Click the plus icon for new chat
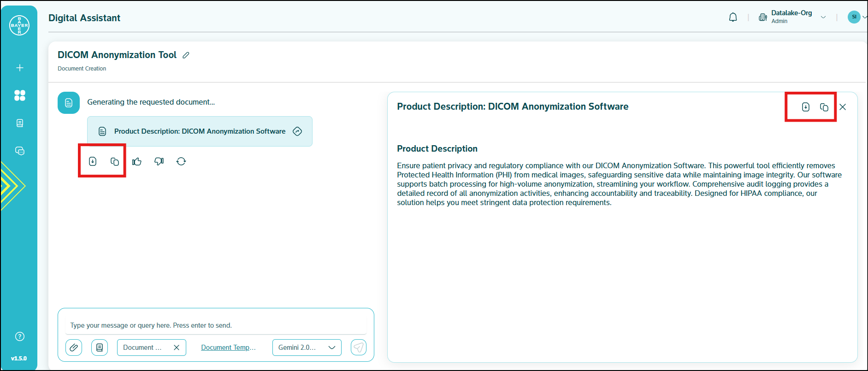 pyautogui.click(x=19, y=68)
